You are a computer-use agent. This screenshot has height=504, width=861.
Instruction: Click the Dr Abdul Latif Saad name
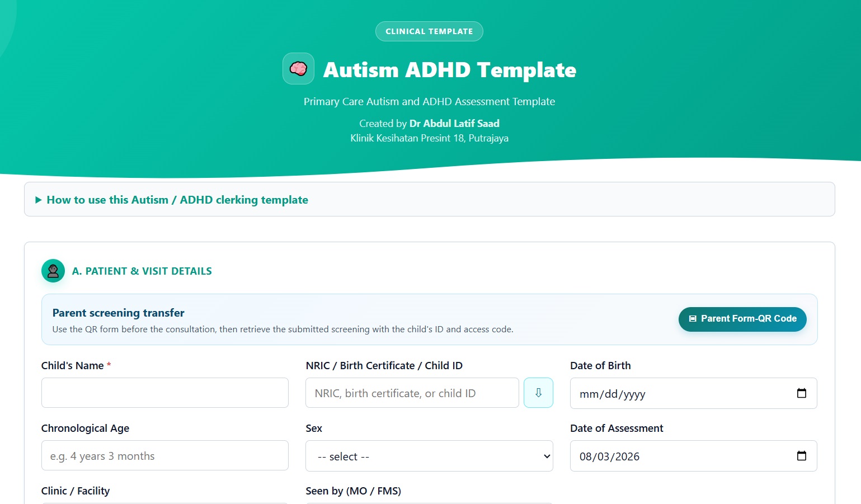click(x=454, y=124)
